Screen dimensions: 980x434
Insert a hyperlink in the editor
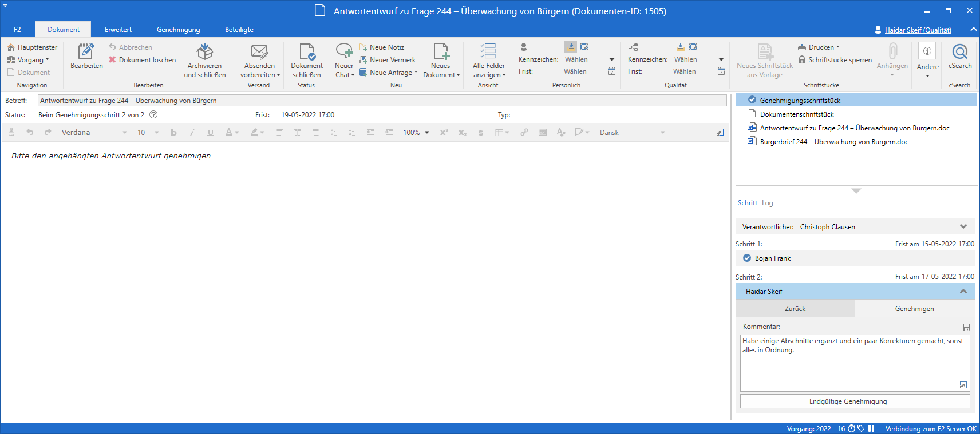[x=524, y=132]
